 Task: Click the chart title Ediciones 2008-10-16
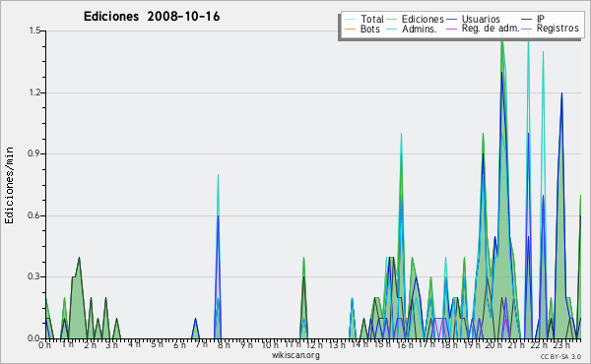pyautogui.click(x=152, y=16)
